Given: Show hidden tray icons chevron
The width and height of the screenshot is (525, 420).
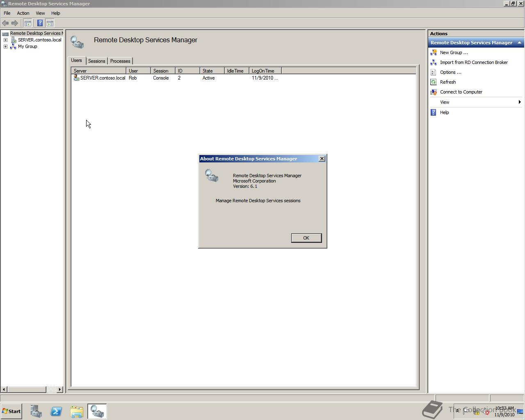Looking at the screenshot, I should click(458, 411).
